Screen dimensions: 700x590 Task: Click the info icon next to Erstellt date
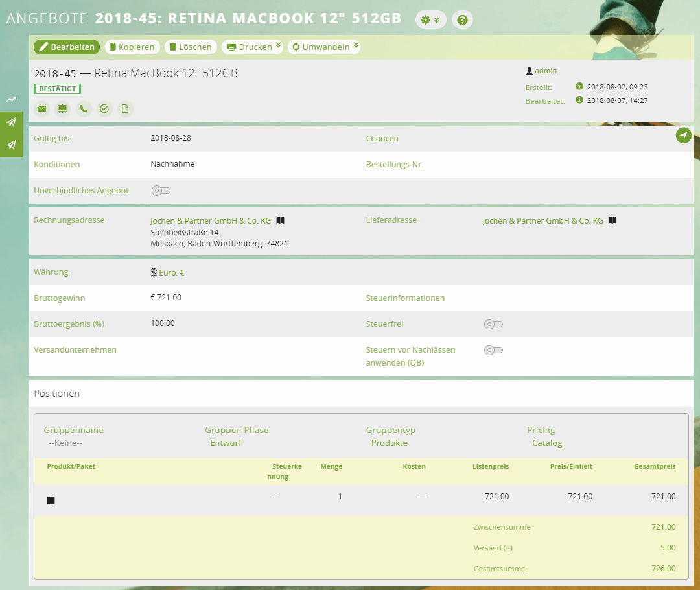(579, 86)
